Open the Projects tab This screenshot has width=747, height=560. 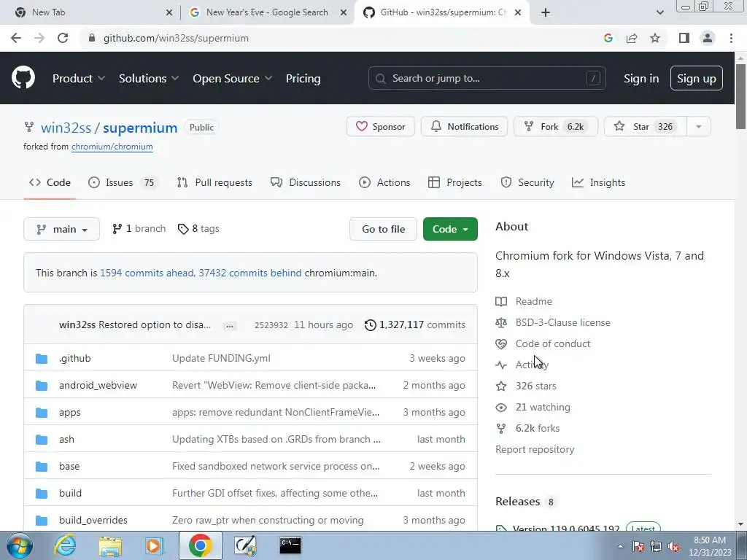tap(455, 182)
